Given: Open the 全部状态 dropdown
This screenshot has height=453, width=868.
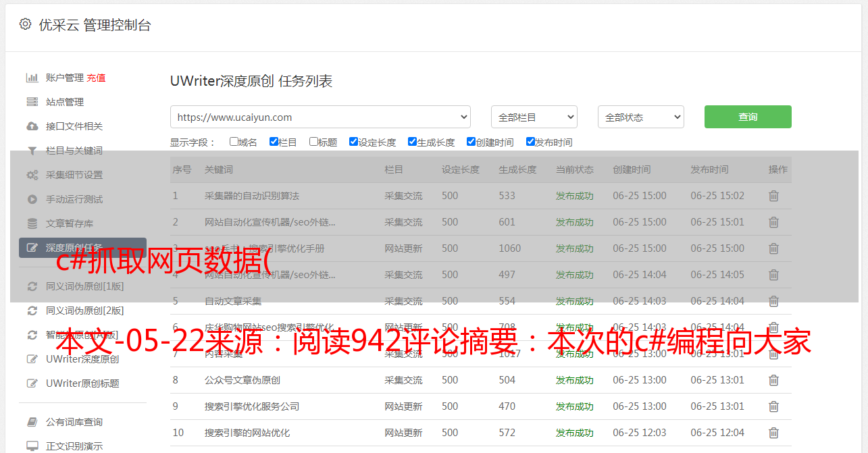Looking at the screenshot, I should 641,117.
